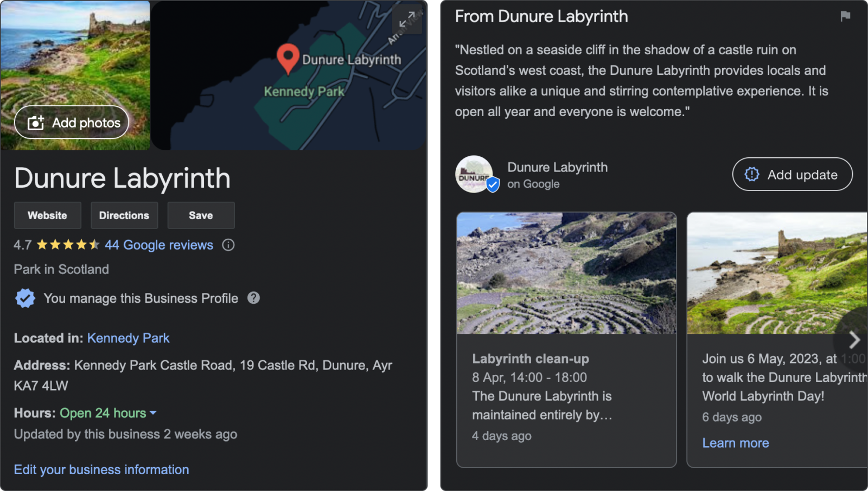Open Kennedy Park located-in link
Screen dimensions: 868x491
(x=129, y=338)
